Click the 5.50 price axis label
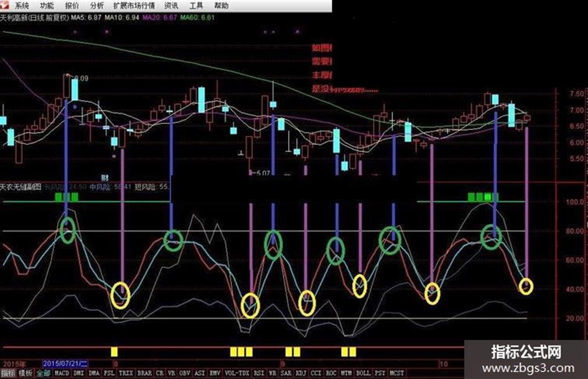 pyautogui.click(x=577, y=159)
